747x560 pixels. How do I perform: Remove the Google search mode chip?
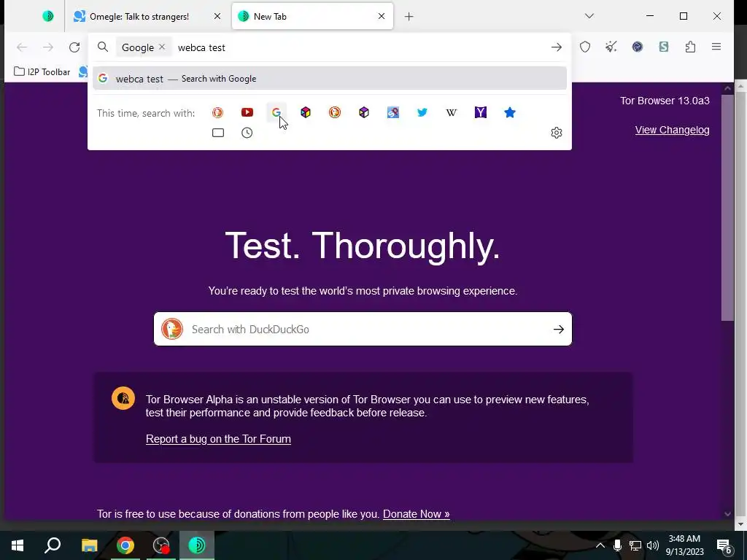coord(162,47)
